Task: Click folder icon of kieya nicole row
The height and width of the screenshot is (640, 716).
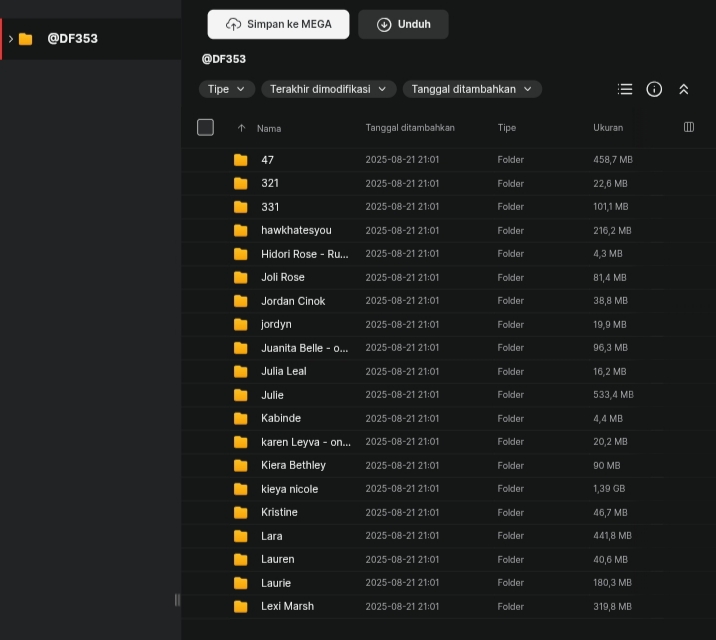Action: click(241, 489)
